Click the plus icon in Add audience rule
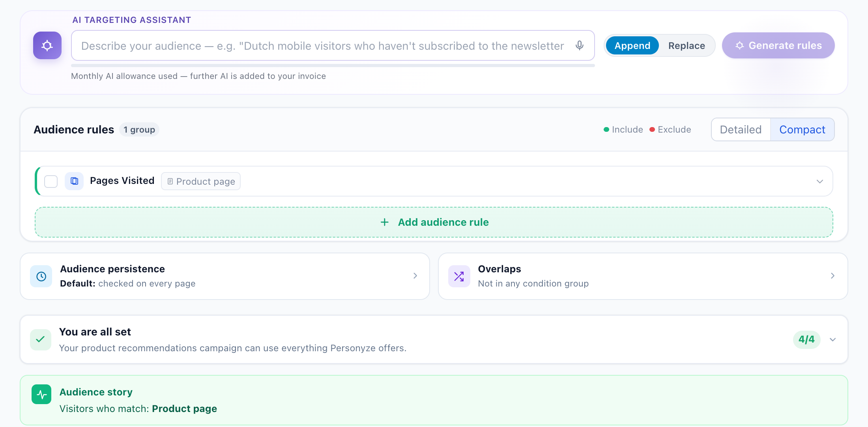This screenshot has height=427, width=868. [384, 222]
